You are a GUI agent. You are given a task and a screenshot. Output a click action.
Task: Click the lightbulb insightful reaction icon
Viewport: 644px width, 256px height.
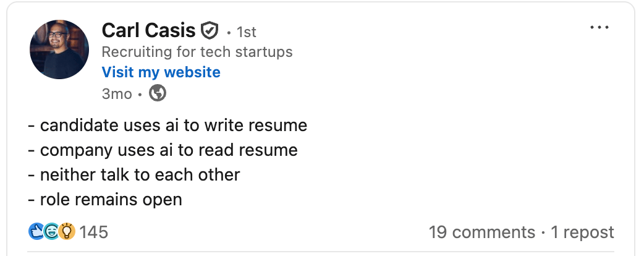click(67, 232)
